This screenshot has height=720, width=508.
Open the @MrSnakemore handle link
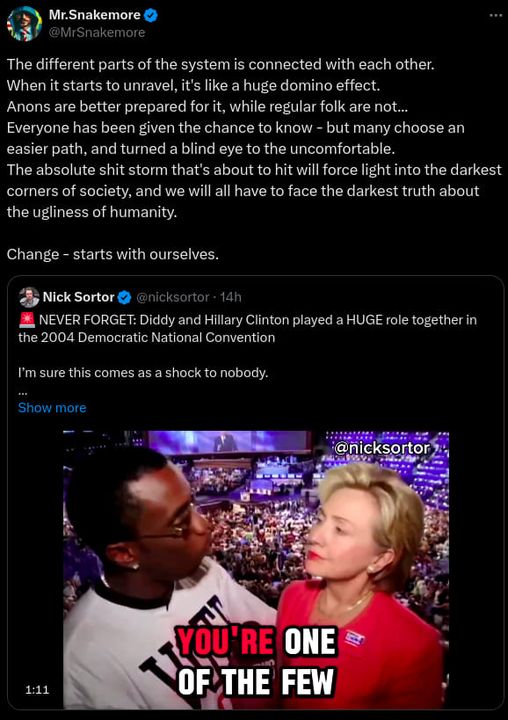pyautogui.click(x=97, y=33)
